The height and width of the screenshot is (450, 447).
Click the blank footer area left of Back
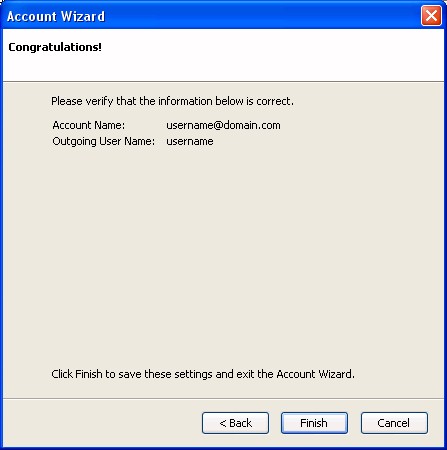pos(102,423)
